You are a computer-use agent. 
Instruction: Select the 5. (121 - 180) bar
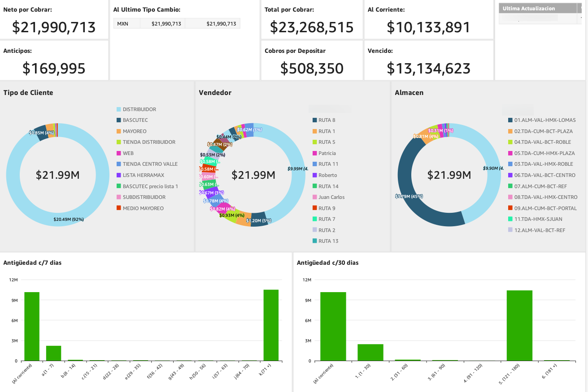point(519,326)
